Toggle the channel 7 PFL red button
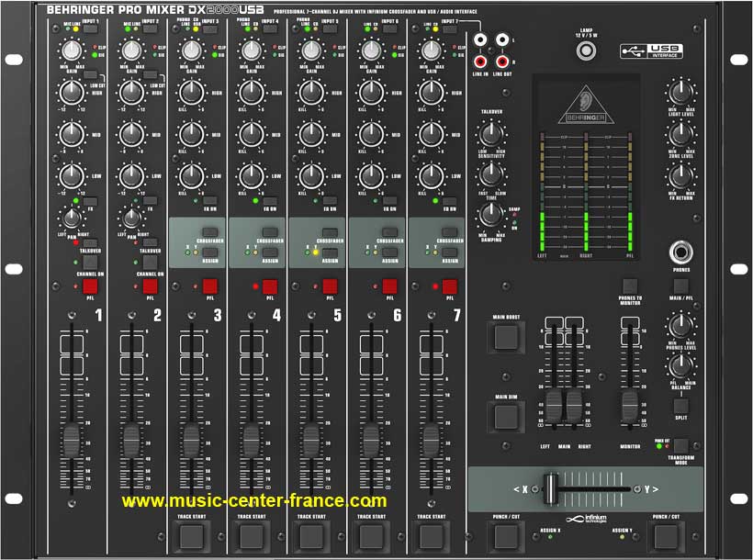The height and width of the screenshot is (560, 753). pyautogui.click(x=449, y=286)
